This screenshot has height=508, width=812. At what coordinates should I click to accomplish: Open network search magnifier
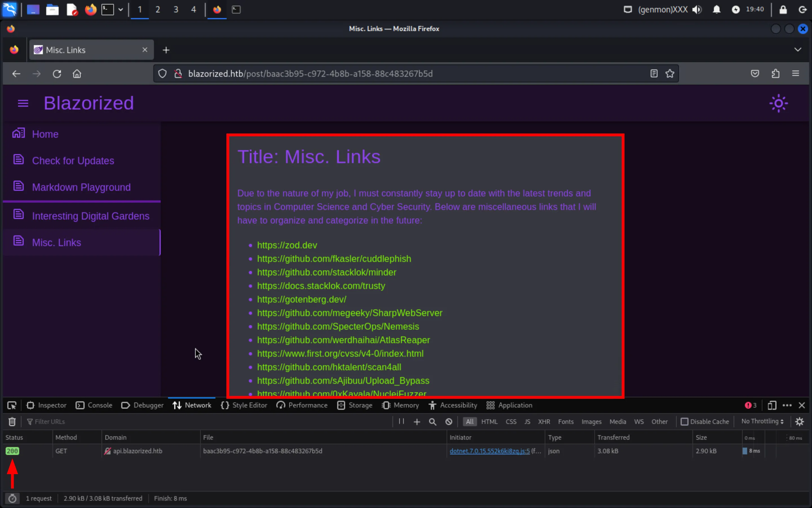pyautogui.click(x=433, y=422)
